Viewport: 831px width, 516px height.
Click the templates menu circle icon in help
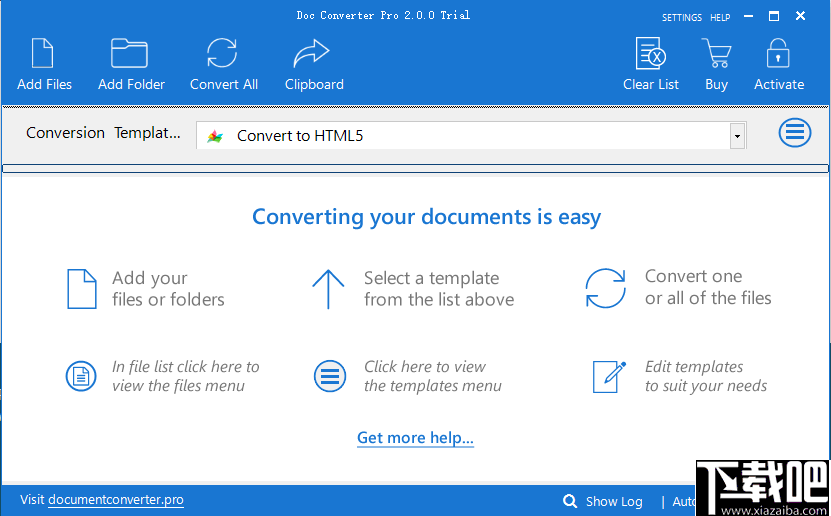[330, 376]
